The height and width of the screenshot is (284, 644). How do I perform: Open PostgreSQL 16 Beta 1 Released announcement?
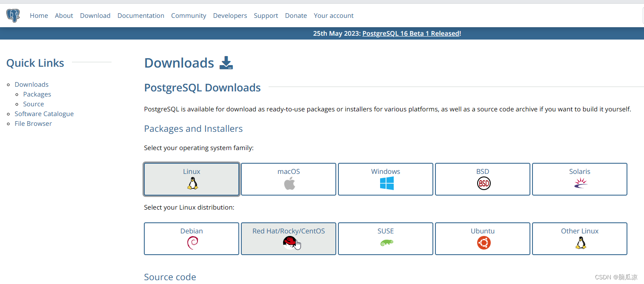[x=411, y=33]
